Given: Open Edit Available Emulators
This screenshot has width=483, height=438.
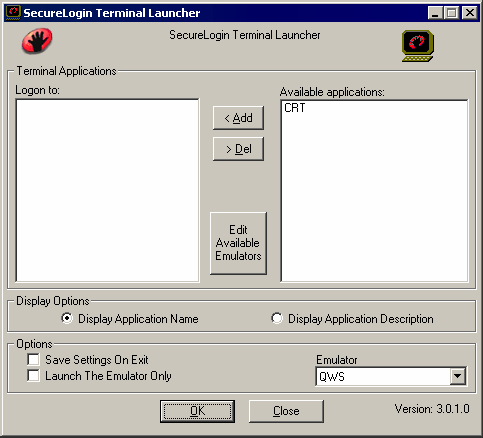Looking at the screenshot, I should [x=238, y=243].
